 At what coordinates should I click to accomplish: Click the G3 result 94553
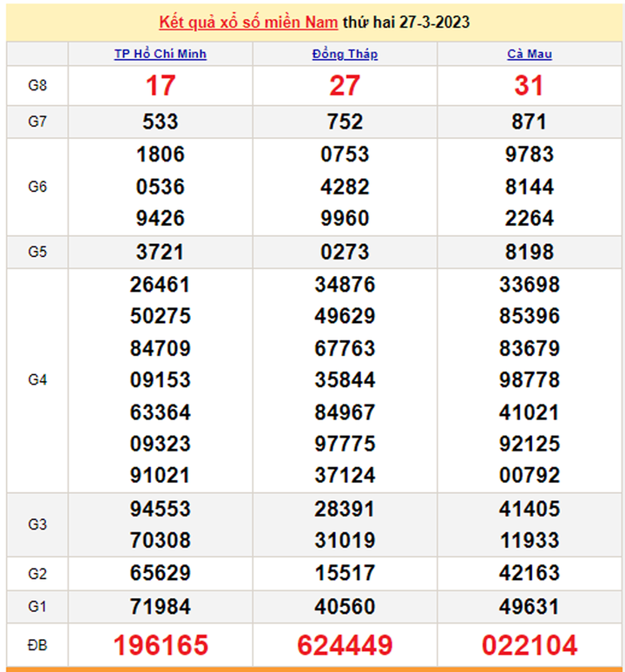161,509
